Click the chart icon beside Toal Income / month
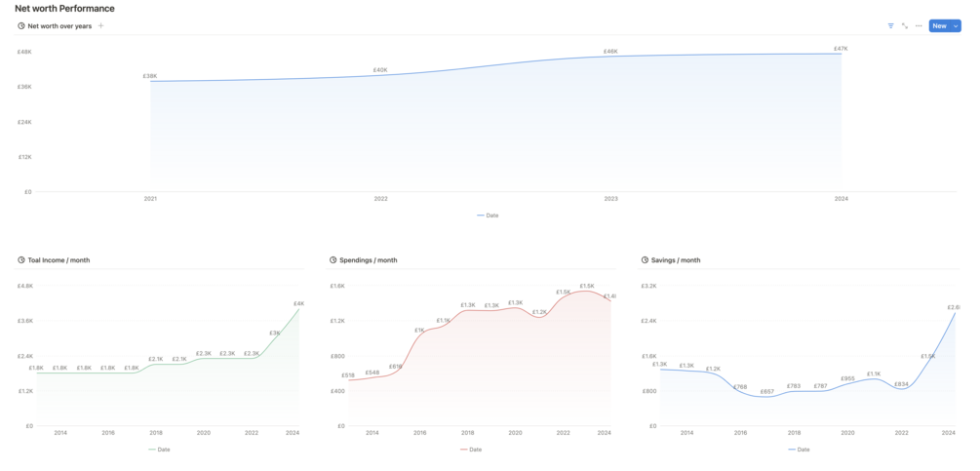Screen dimensions: 980x471 coord(21,260)
